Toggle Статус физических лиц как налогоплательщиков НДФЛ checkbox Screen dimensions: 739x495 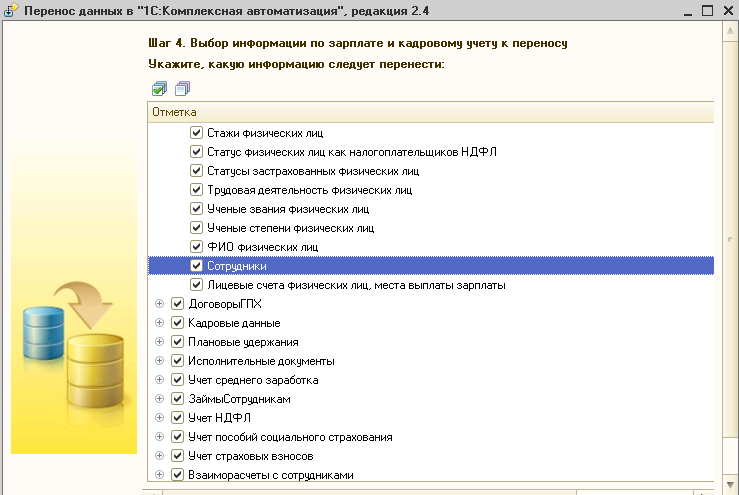point(196,152)
